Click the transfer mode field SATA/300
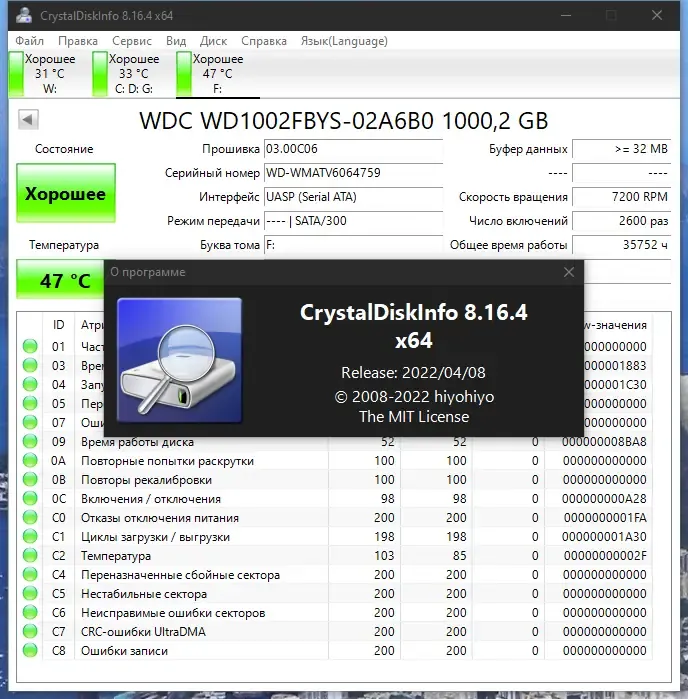The image size is (688, 699). tap(354, 221)
